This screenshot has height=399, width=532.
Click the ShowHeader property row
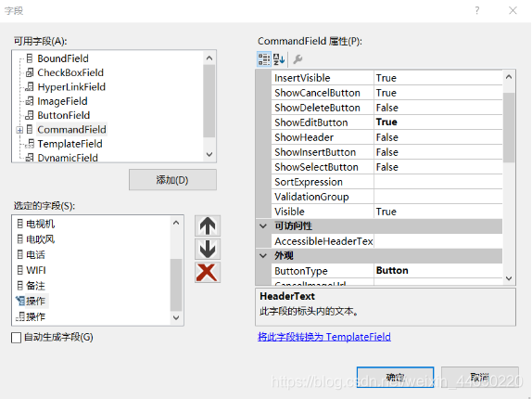coord(386,137)
